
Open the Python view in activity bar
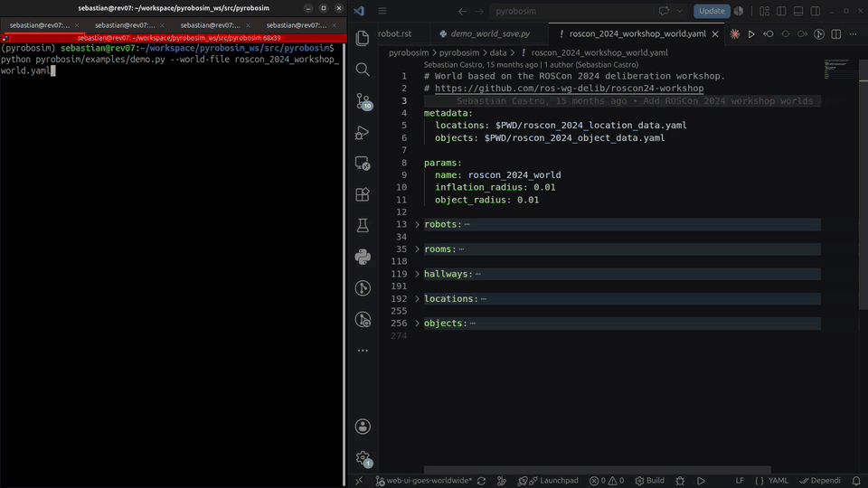(363, 257)
